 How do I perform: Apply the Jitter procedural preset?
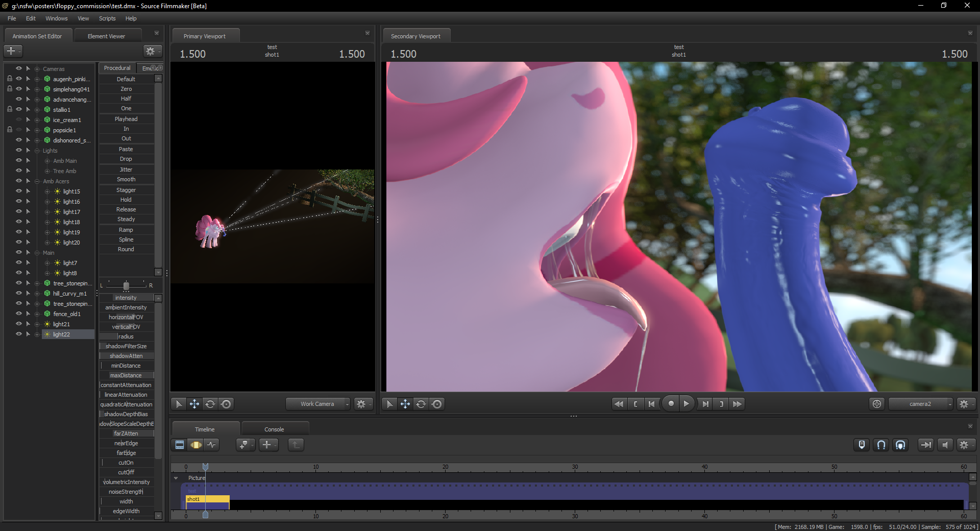point(126,170)
